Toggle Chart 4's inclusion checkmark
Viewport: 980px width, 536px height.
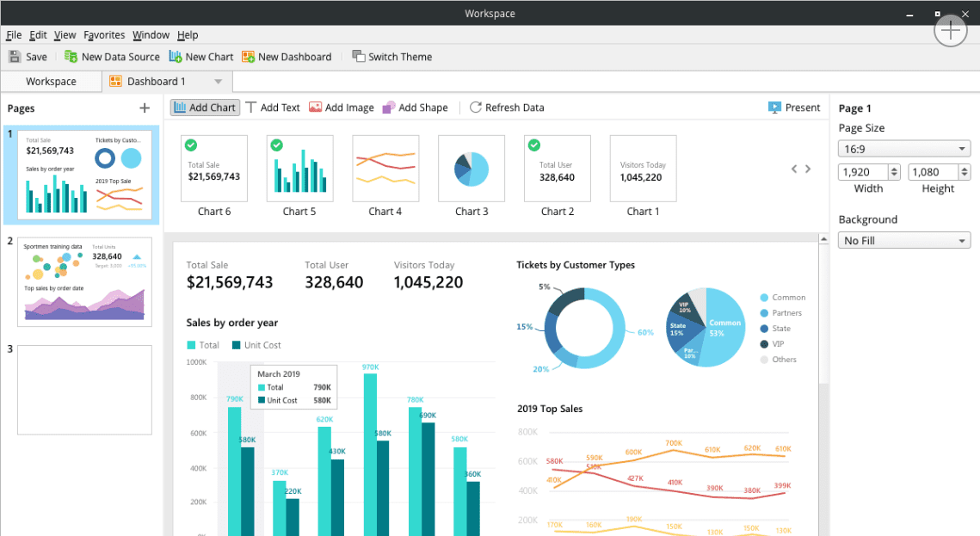coord(362,145)
